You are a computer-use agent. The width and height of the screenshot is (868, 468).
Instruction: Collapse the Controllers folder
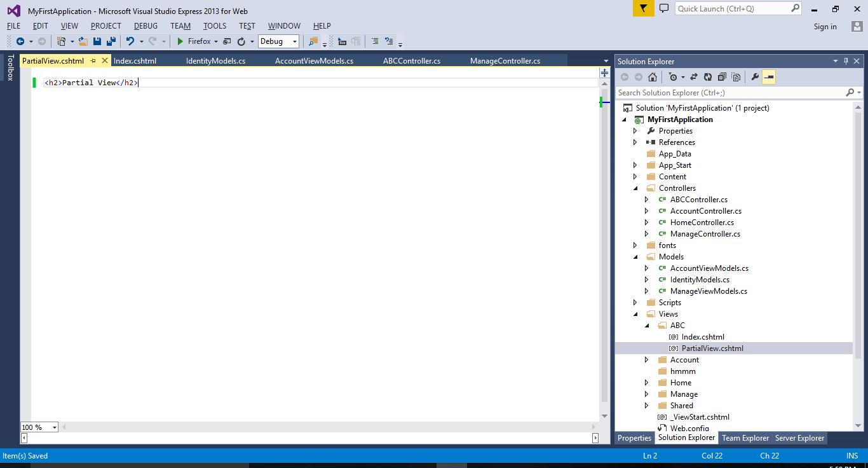[634, 188]
